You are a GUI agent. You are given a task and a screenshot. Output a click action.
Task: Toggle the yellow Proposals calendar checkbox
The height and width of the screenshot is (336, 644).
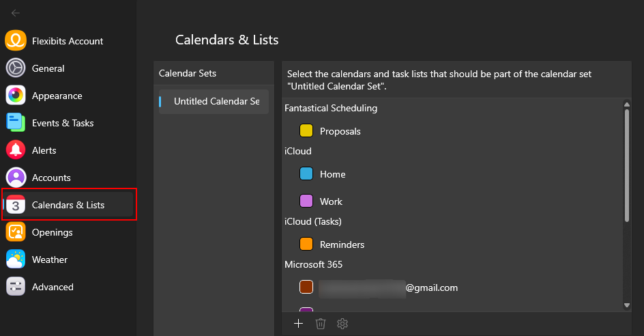pos(306,130)
